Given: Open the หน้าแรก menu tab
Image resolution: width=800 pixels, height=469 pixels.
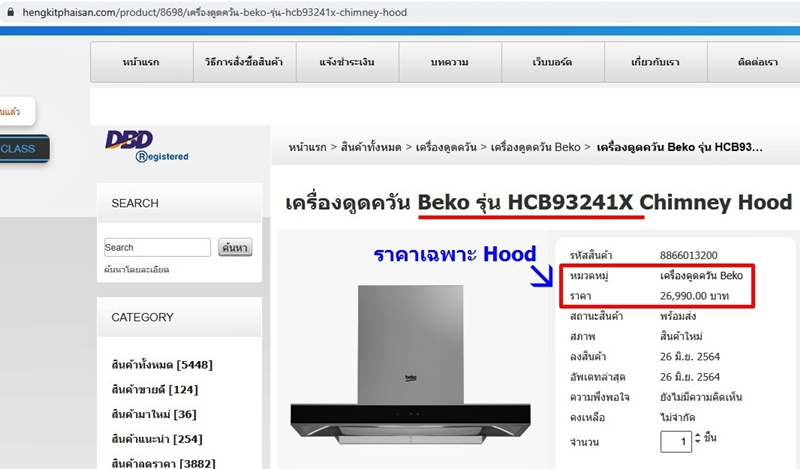Looking at the screenshot, I should pyautogui.click(x=141, y=62).
